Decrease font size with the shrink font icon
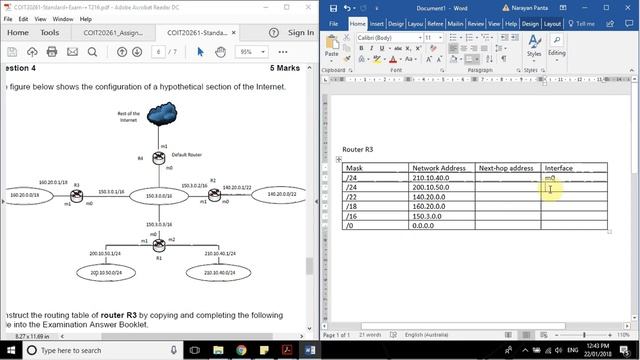The width and height of the screenshot is (640, 360). pyautogui.click(x=439, y=59)
